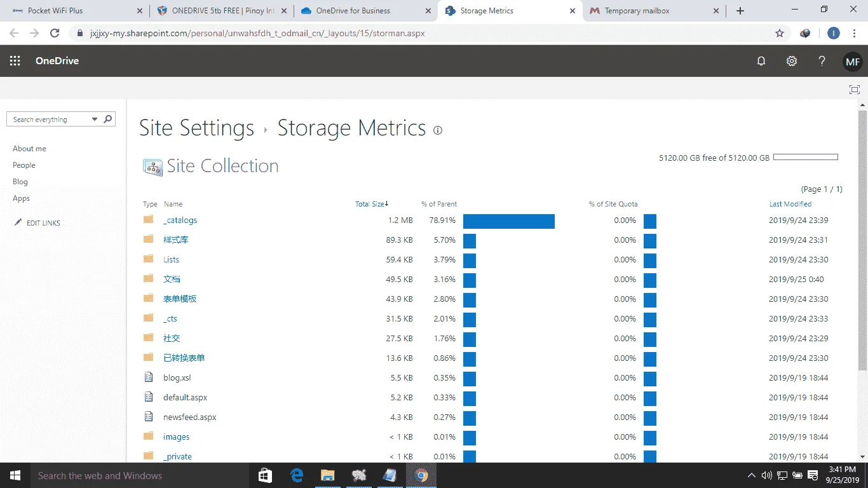The height and width of the screenshot is (488, 868).
Task: Open the settings gear in OneDrive header
Action: (791, 61)
